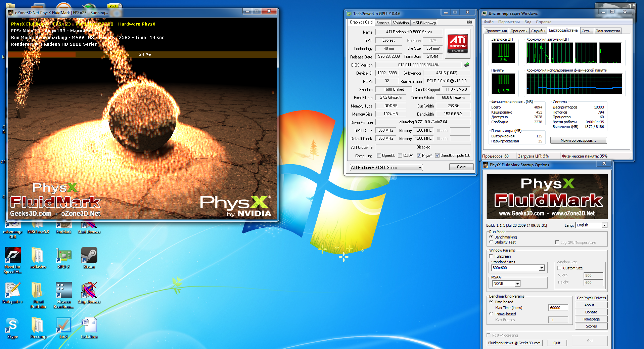Click the FluidMark Startup Options title icon
This screenshot has height=349, width=644.
pyautogui.click(x=485, y=165)
